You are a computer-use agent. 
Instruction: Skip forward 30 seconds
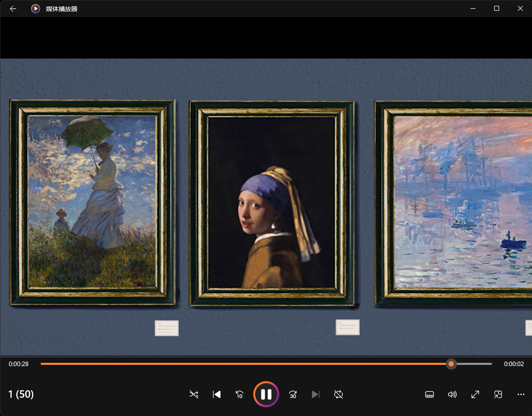293,394
